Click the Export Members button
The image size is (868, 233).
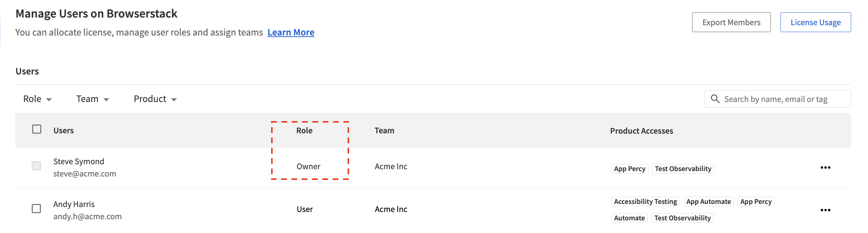[x=731, y=23]
